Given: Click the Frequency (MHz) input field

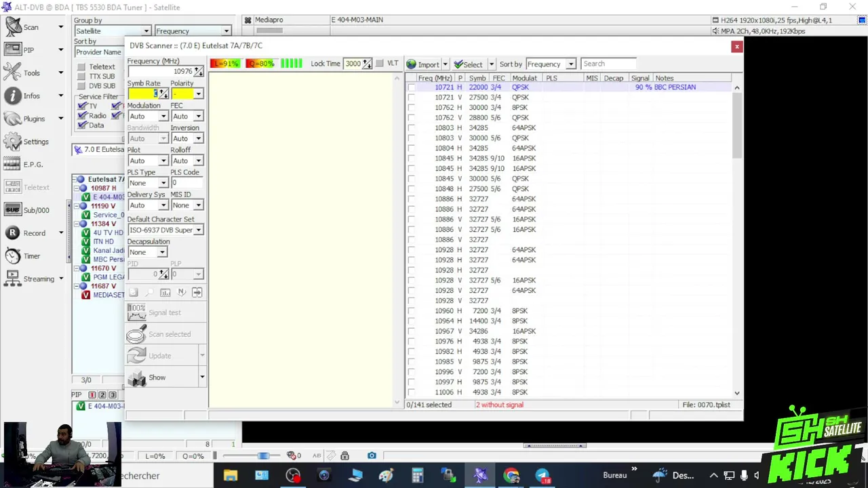Looking at the screenshot, I should (161, 72).
